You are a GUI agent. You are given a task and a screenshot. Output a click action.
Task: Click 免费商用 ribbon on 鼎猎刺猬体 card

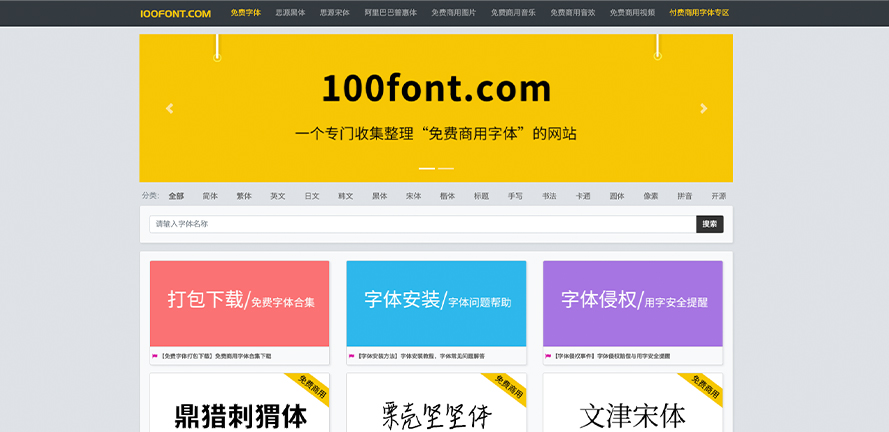coord(310,388)
